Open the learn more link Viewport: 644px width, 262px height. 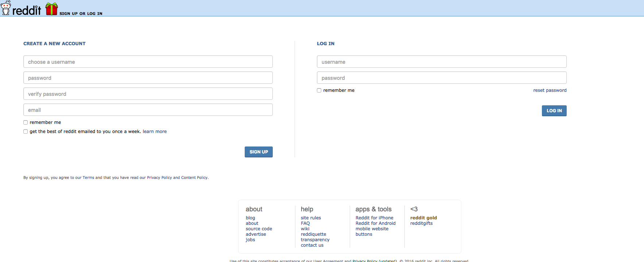(x=155, y=132)
